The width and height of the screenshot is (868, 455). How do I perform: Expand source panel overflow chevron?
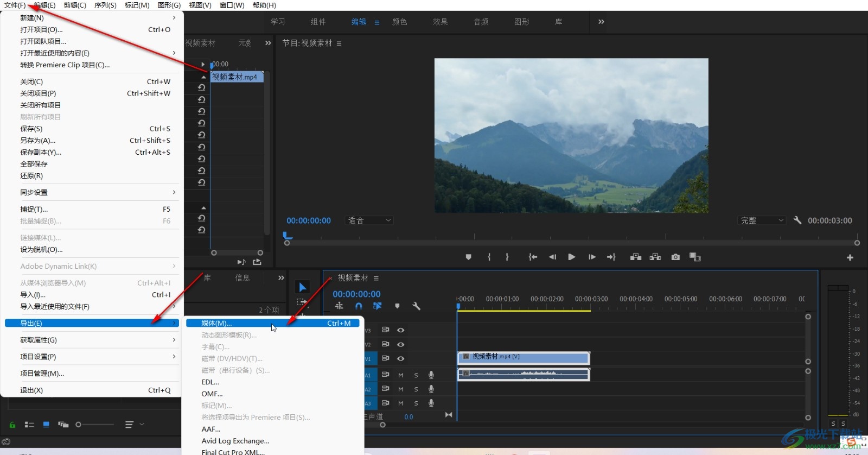(x=268, y=43)
